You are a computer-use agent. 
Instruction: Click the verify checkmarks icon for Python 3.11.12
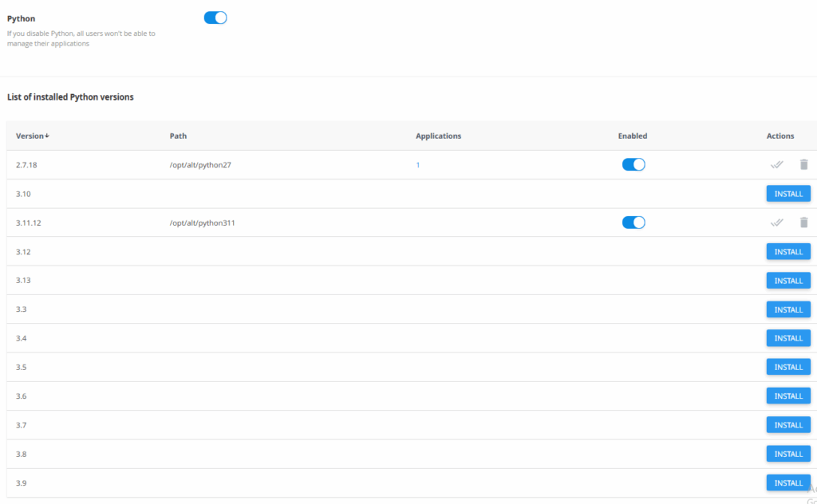[x=776, y=222]
